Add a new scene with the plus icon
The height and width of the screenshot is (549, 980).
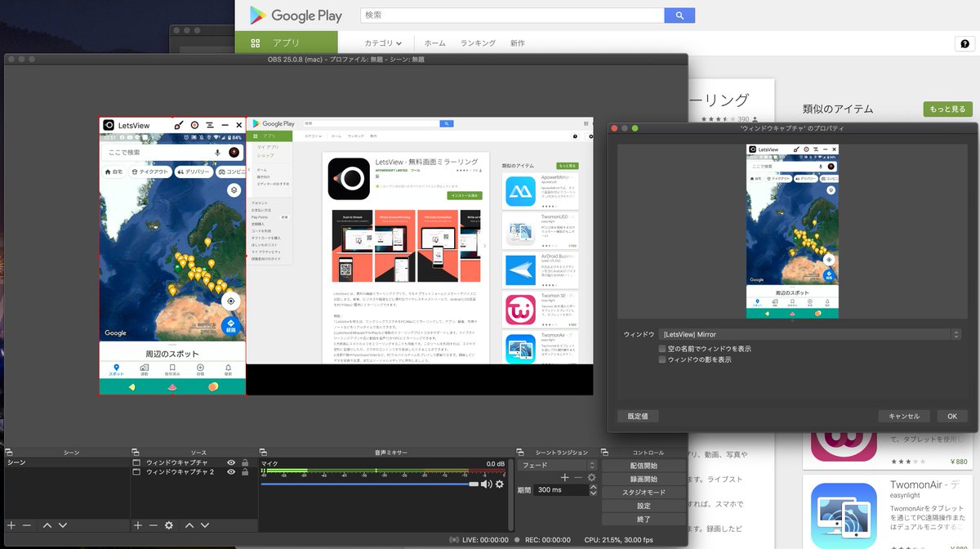click(11, 525)
